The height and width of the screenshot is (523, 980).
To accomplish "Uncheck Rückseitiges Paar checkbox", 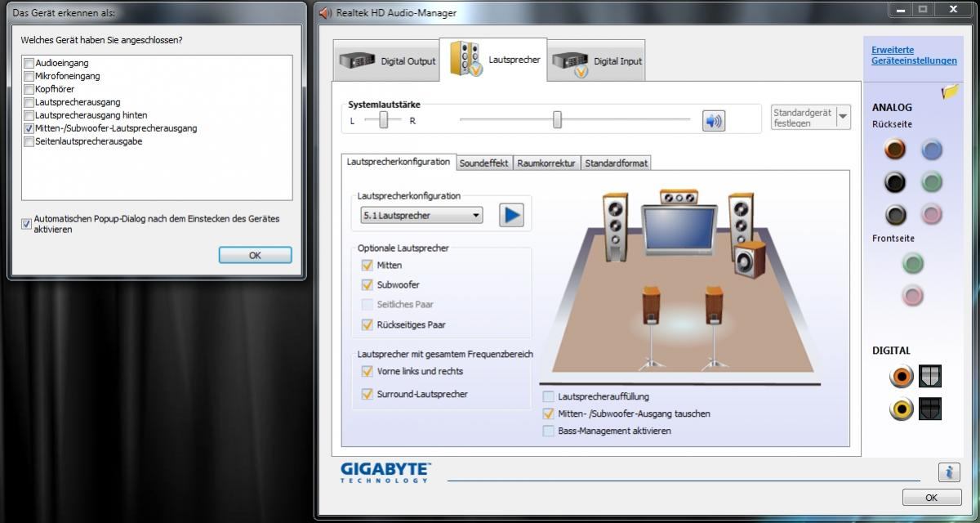I will coord(367,324).
